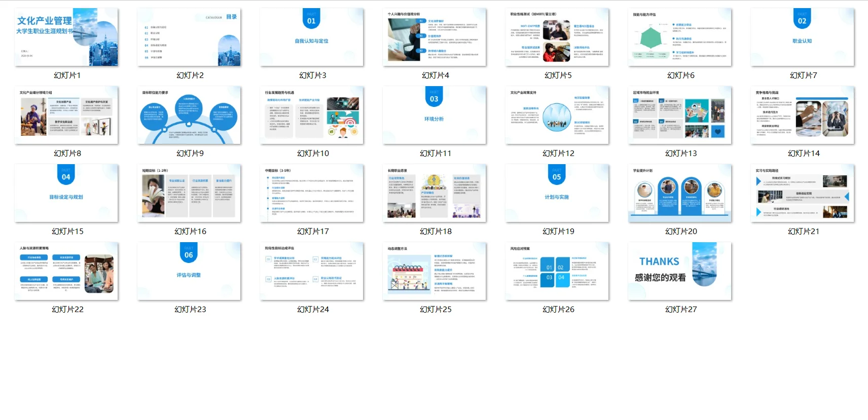Select the 竞争格局与挑战 slide thumbnail

tap(803, 115)
